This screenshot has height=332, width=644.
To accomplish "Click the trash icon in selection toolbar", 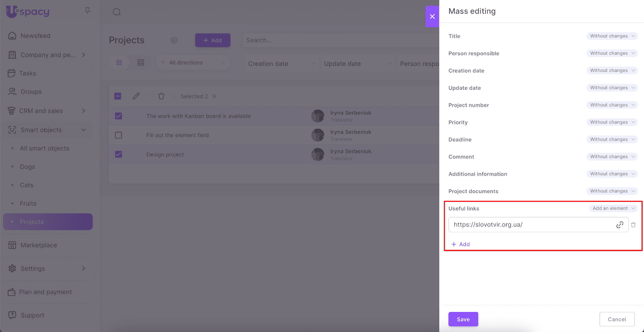I will (161, 96).
